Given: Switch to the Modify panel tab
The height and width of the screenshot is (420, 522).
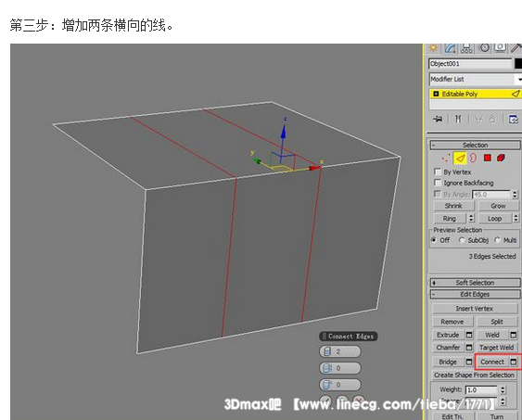Looking at the screenshot, I should tap(450, 48).
